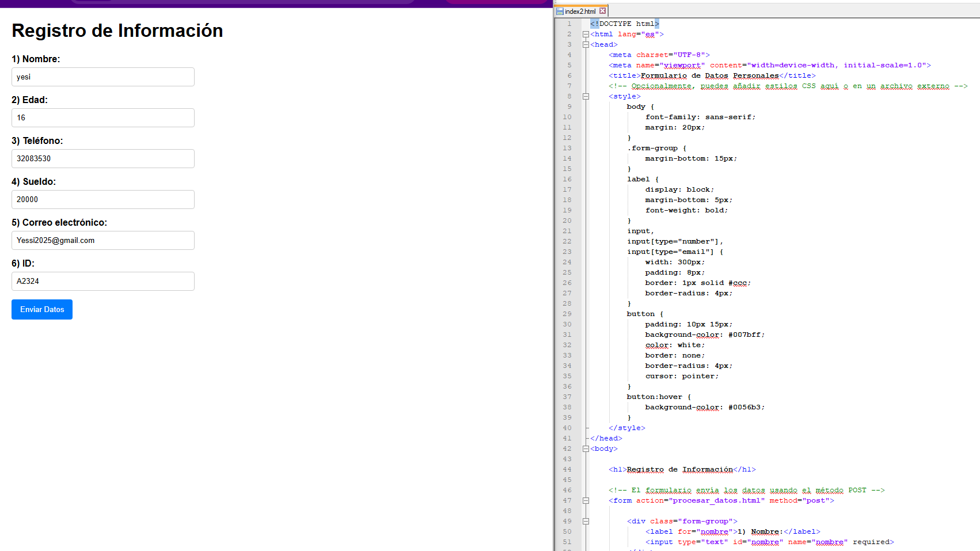
Task: Collapse the html tag fold on line 2
Action: (x=586, y=35)
